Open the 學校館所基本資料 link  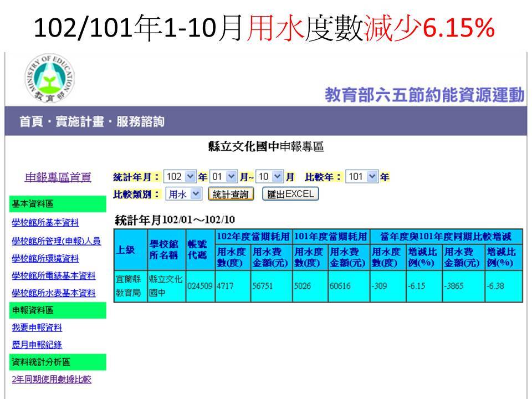[45, 223]
